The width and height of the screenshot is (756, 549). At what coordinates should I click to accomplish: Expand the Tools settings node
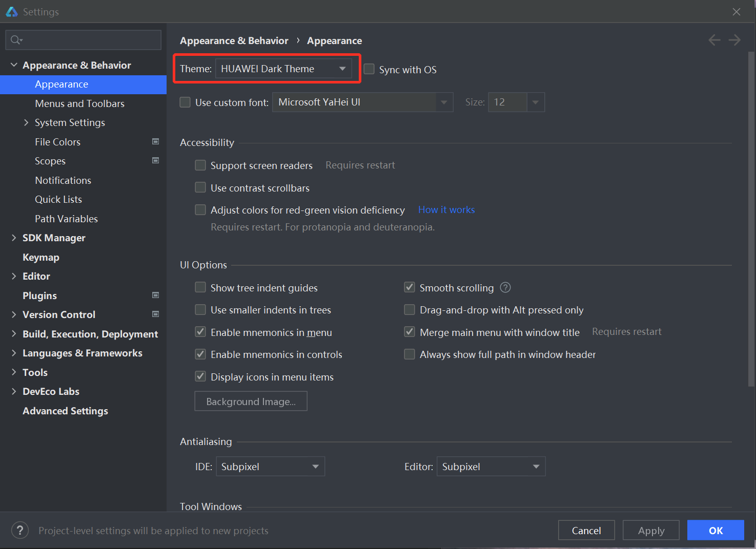(x=14, y=372)
